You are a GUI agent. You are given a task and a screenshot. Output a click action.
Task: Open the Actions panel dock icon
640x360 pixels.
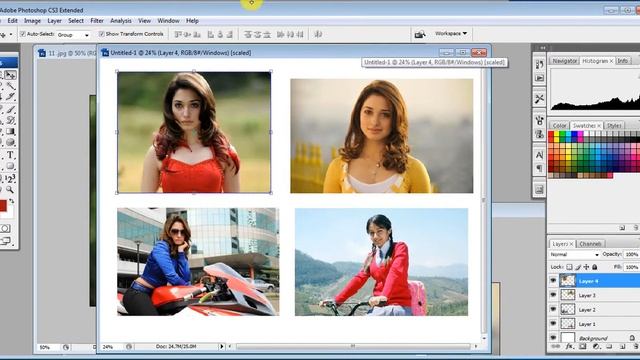click(x=539, y=78)
